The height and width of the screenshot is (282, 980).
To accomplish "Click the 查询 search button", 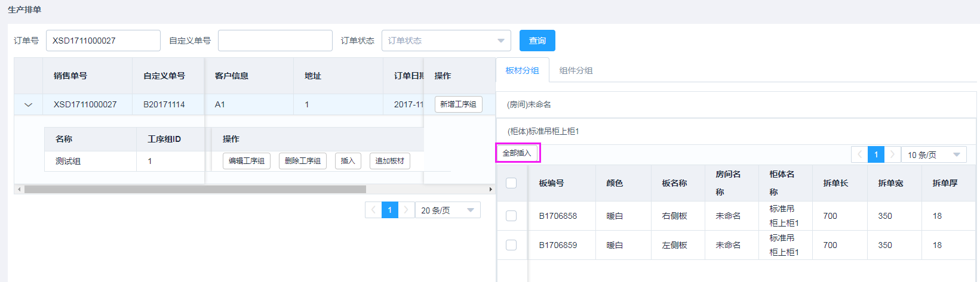I will [537, 41].
